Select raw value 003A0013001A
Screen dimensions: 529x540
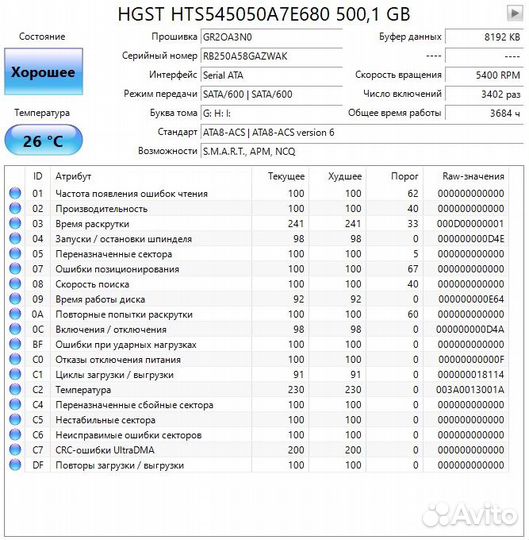470,390
